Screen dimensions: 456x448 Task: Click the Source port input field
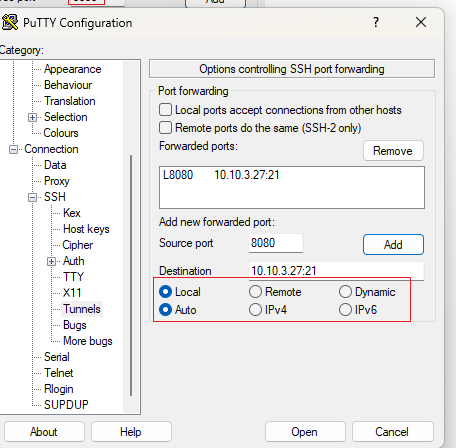coord(276,243)
